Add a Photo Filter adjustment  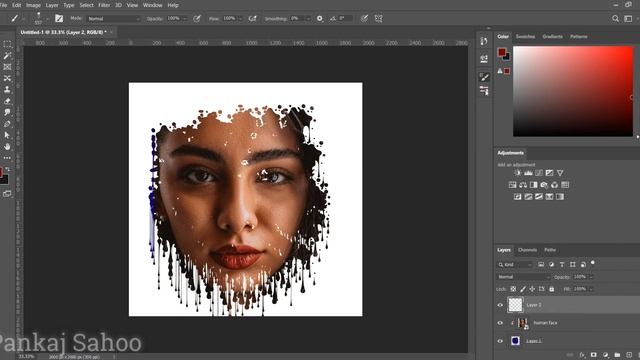click(x=544, y=185)
